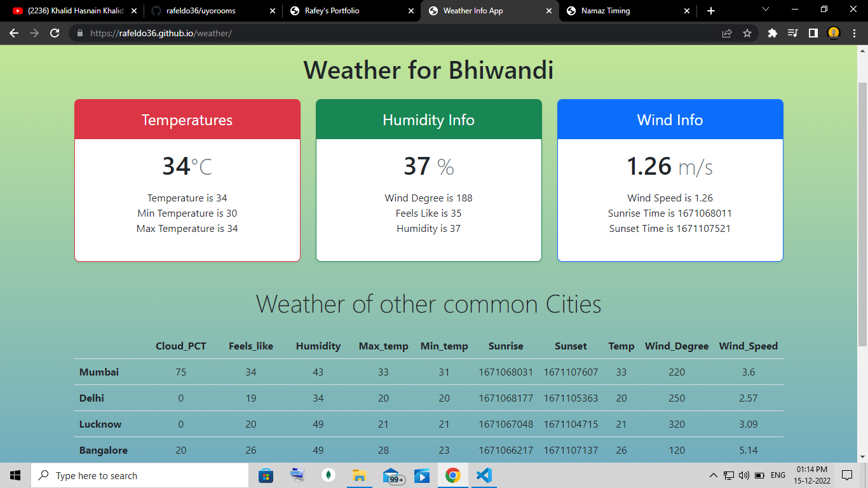Open the Mail app with 99+ badge

click(x=393, y=475)
